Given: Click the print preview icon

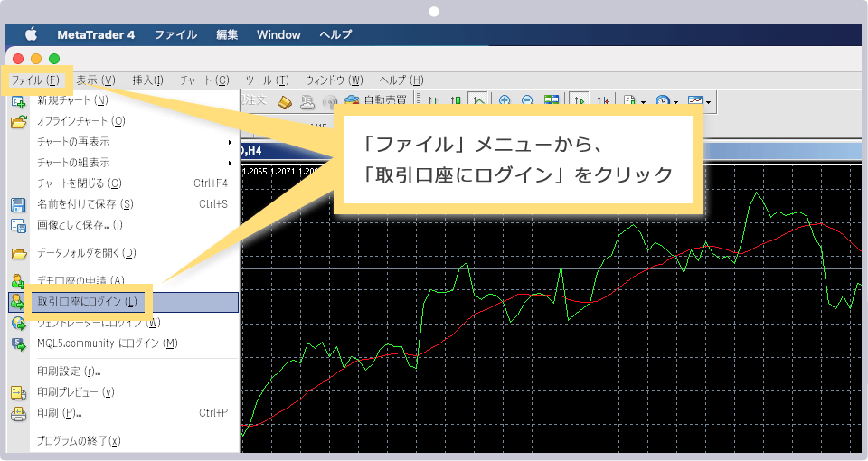Looking at the screenshot, I should [x=18, y=392].
